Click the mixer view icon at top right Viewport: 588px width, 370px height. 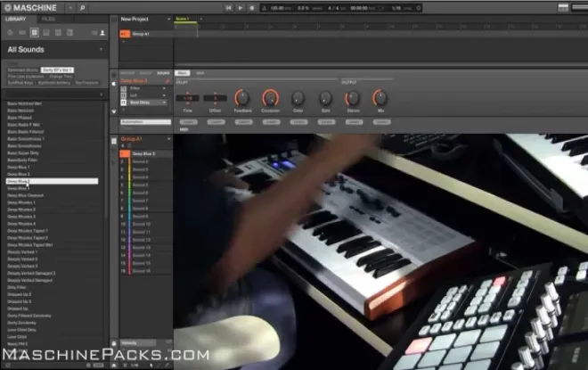click(563, 8)
